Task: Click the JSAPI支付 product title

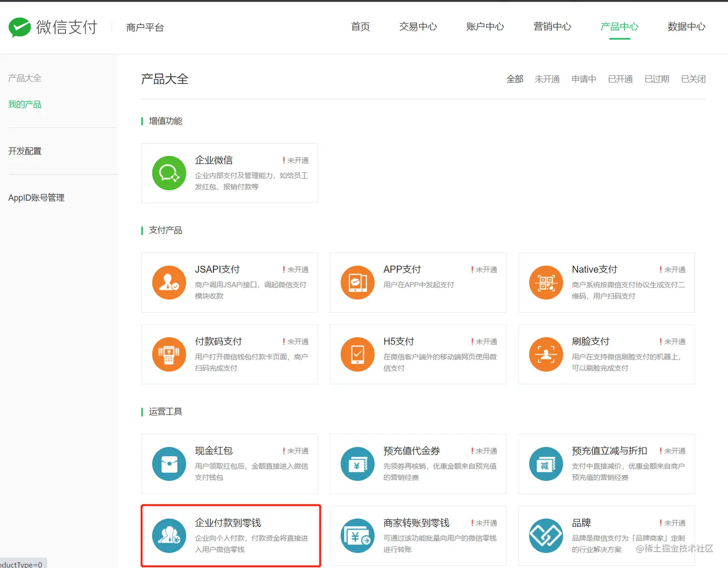Action: coord(217,269)
